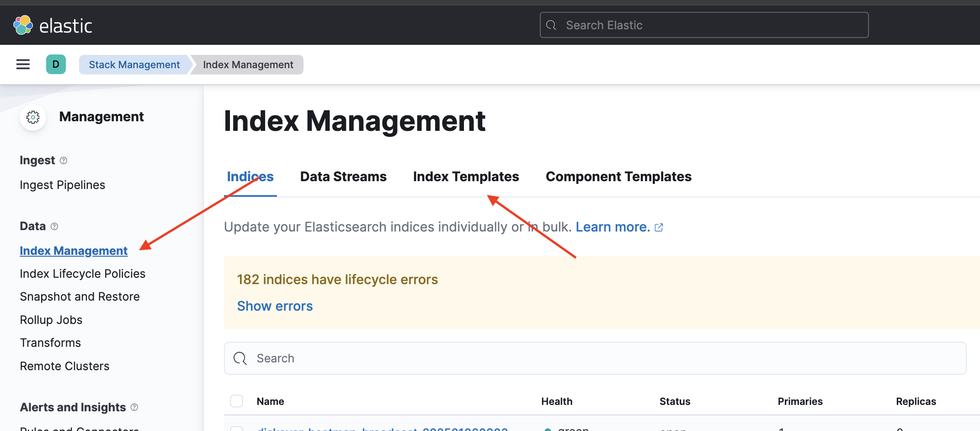Sort by Primaries column header

coord(800,401)
